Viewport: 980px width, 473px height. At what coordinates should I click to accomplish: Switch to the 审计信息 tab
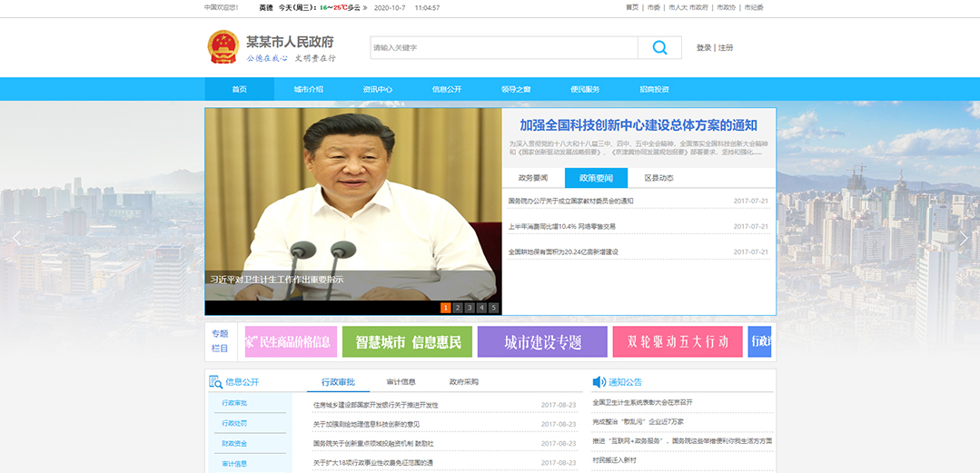[x=401, y=382]
